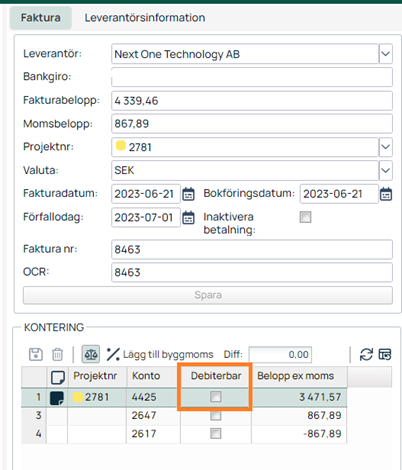Viewport: 402px width, 470px height.
Task: Open the table layout settings icon
Action: pyautogui.click(x=385, y=354)
